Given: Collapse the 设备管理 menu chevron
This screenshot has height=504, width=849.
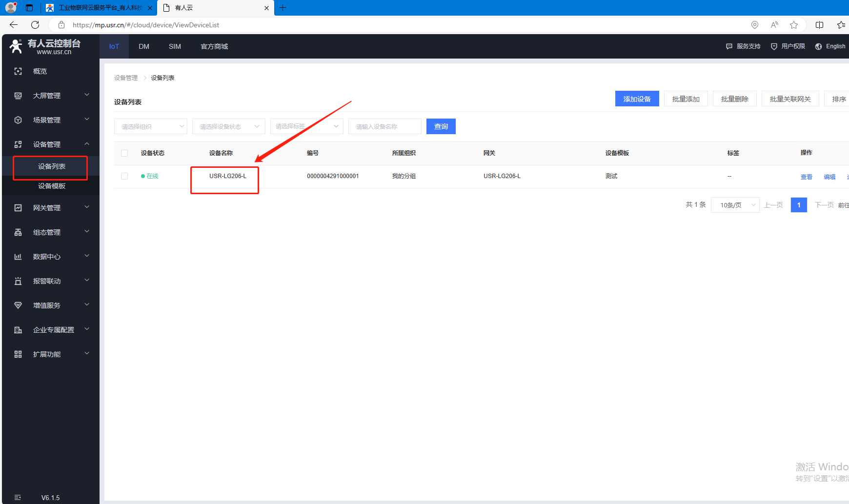Looking at the screenshot, I should tap(87, 143).
